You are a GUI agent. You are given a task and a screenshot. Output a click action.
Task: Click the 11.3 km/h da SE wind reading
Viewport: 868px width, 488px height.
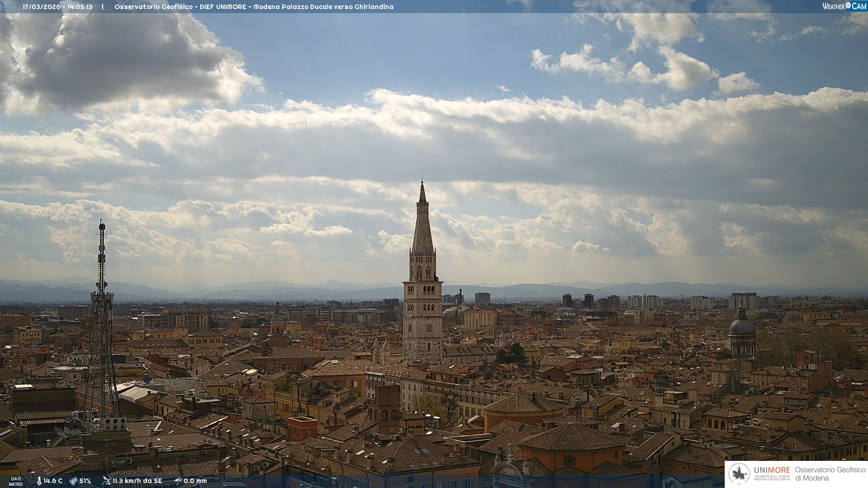coord(137,481)
